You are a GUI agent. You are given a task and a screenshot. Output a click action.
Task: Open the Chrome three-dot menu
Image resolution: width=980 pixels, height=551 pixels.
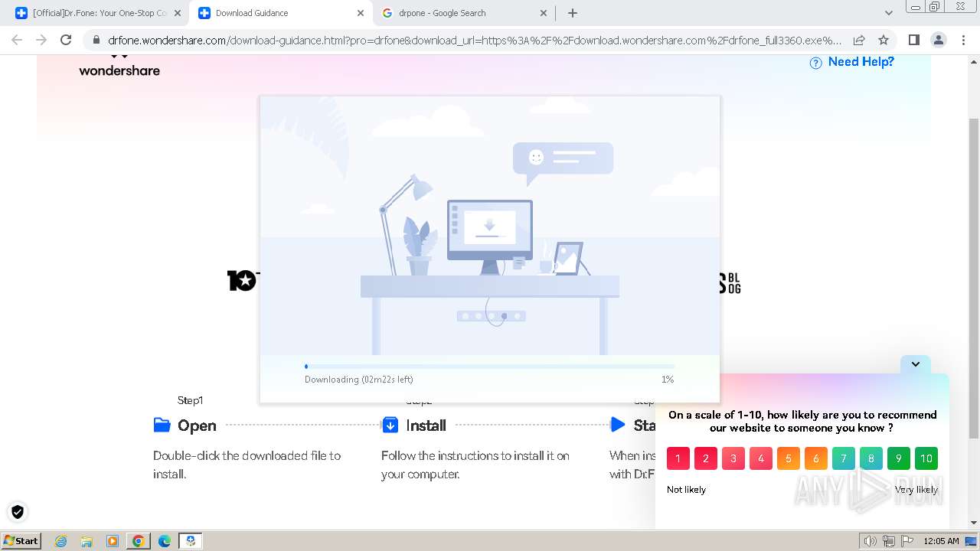tap(963, 41)
